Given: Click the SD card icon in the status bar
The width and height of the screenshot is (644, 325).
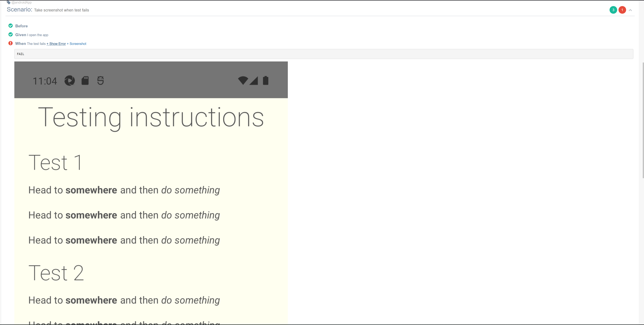Looking at the screenshot, I should (85, 80).
